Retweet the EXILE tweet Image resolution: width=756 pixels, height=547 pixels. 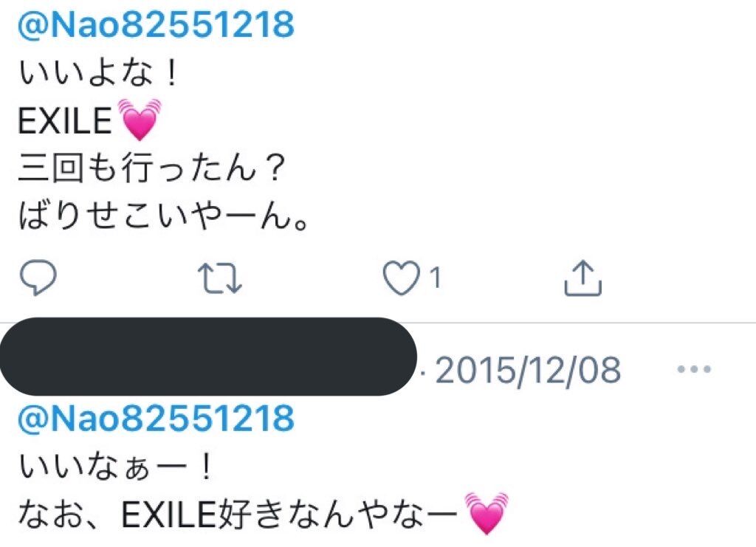(x=220, y=278)
